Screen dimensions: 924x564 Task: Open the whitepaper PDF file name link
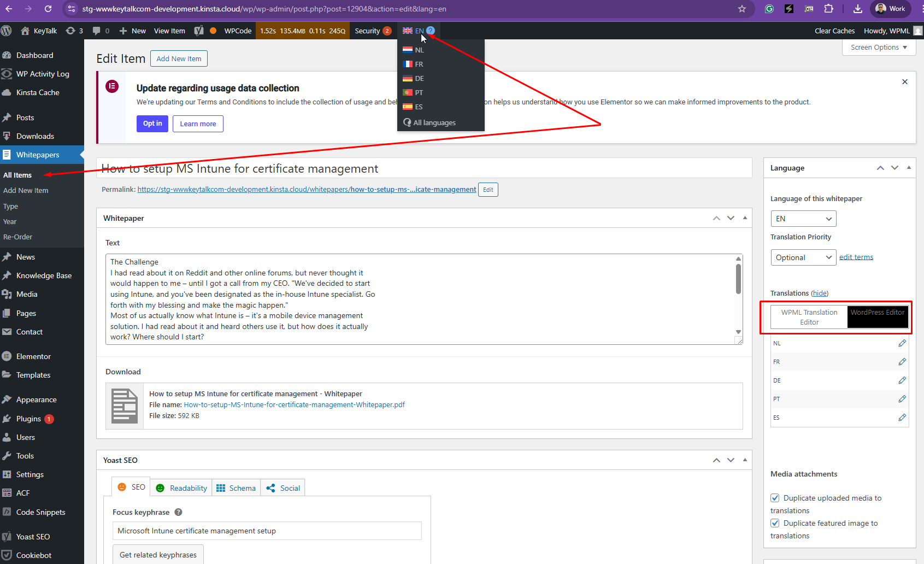pos(294,404)
